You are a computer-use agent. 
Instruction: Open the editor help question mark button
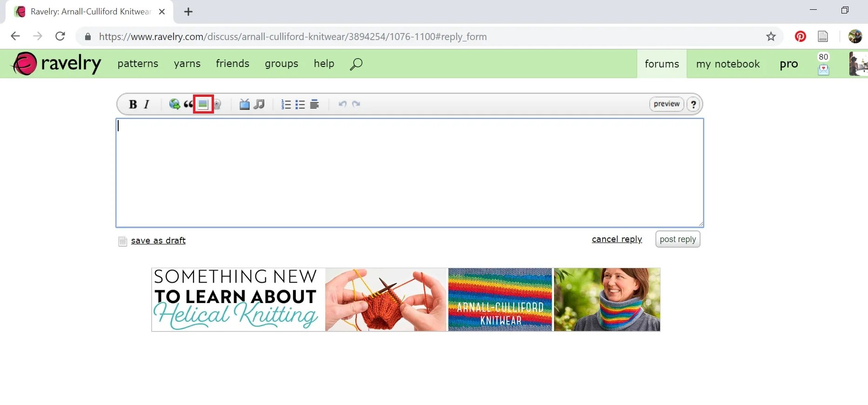(x=694, y=104)
